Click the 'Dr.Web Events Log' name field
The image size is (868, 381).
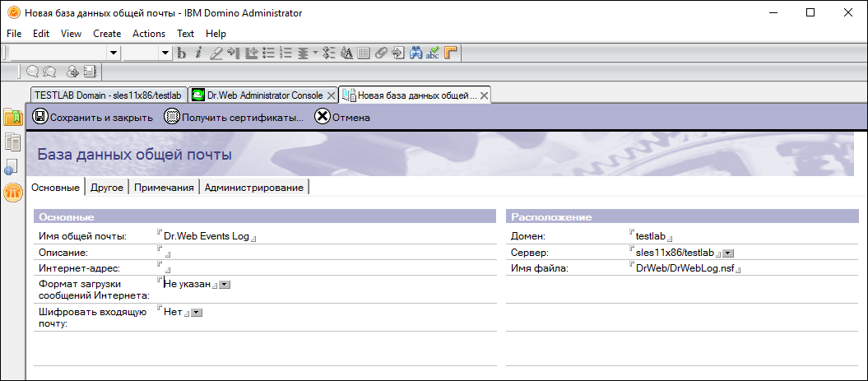(x=207, y=236)
